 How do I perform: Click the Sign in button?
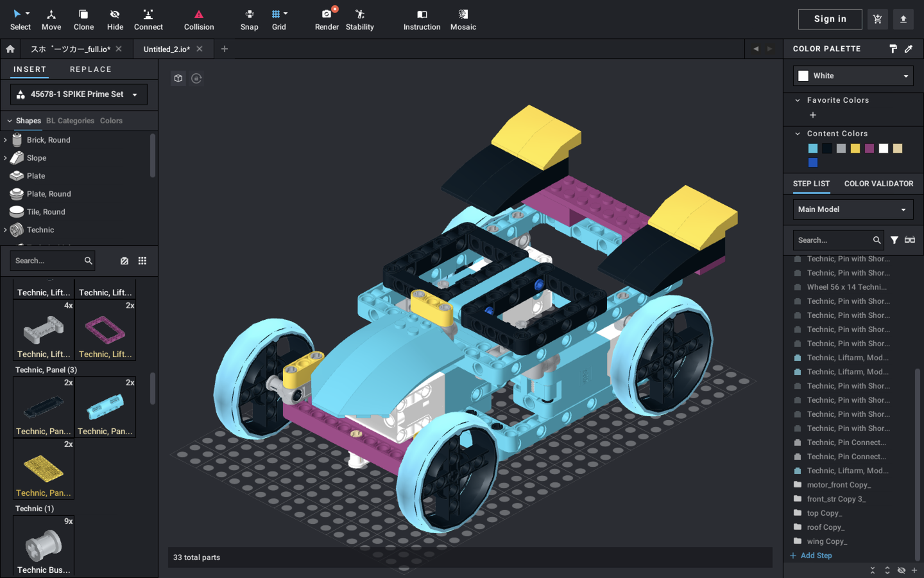pos(830,19)
